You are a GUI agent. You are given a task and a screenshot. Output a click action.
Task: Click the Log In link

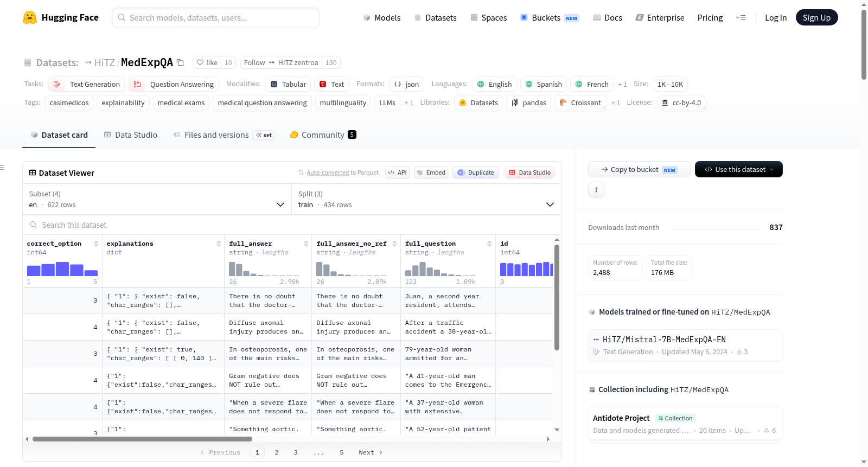point(775,17)
